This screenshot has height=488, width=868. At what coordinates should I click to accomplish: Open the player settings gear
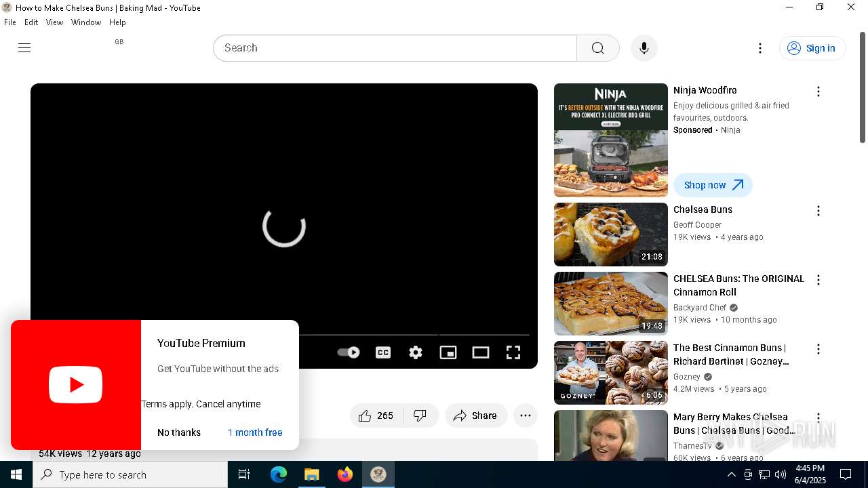tap(416, 352)
